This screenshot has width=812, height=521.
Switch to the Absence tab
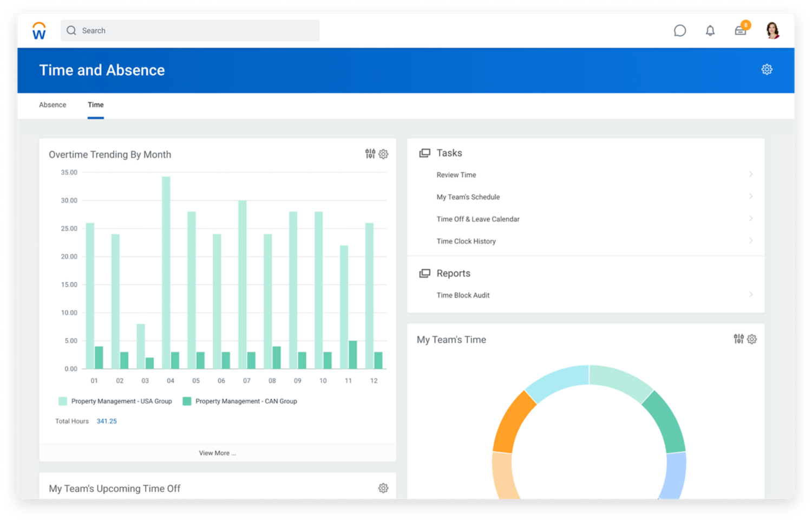53,105
